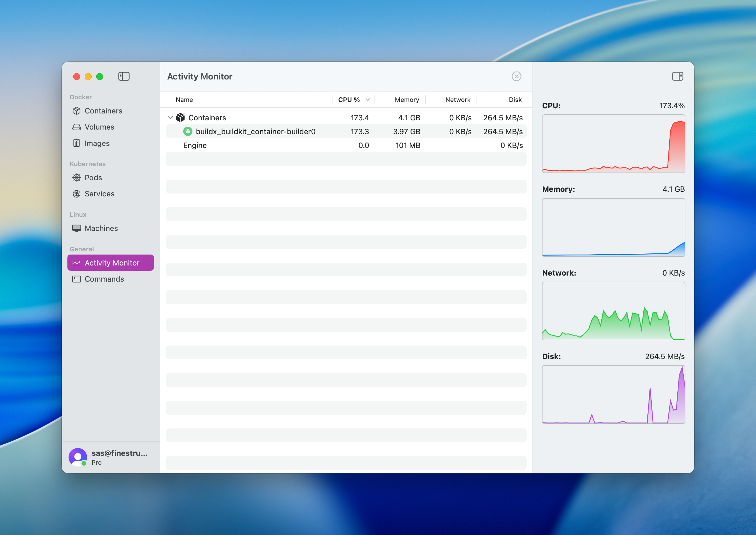Sort by the Network column header
The height and width of the screenshot is (535, 756).
point(458,100)
